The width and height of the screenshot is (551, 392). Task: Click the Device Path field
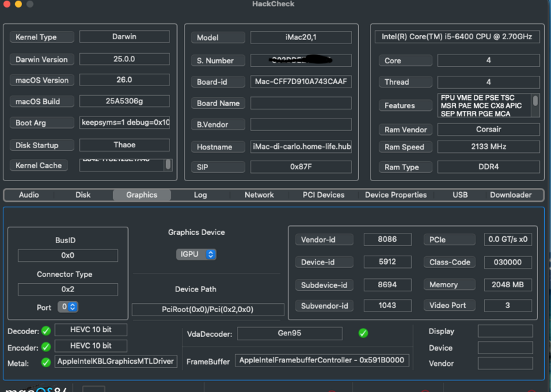point(208,309)
